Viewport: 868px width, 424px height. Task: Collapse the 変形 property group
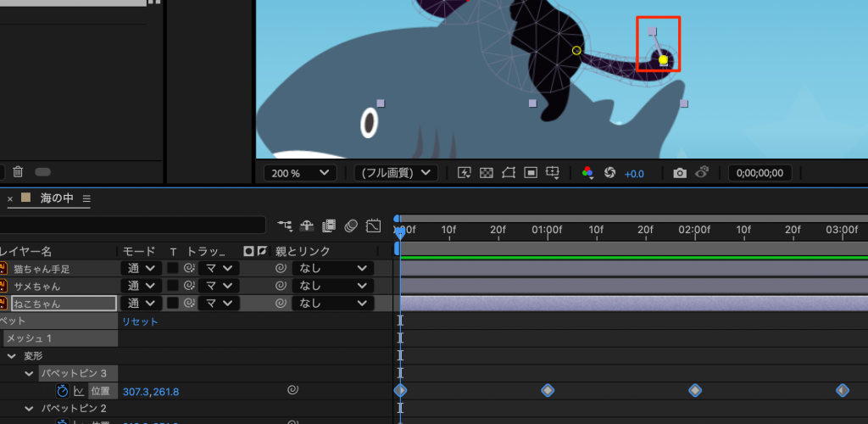point(12,356)
